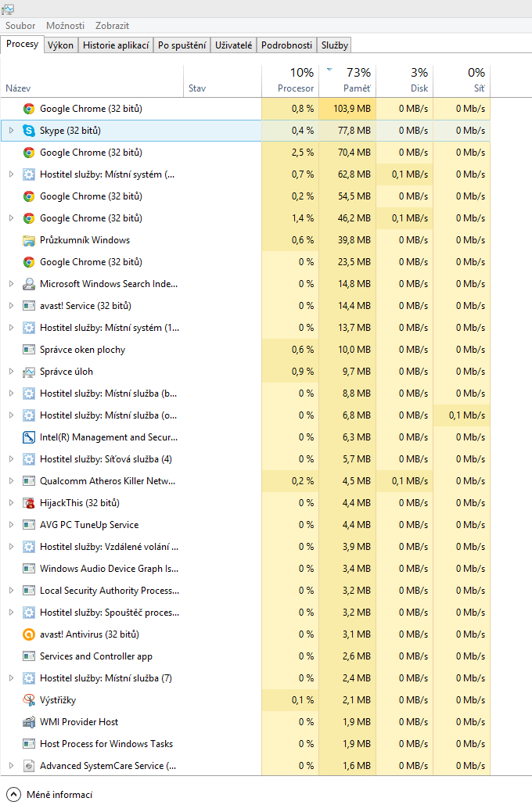This screenshot has height=805, width=532.
Task: Click the Host Process for Windows Tasks icon
Action: click(x=29, y=744)
